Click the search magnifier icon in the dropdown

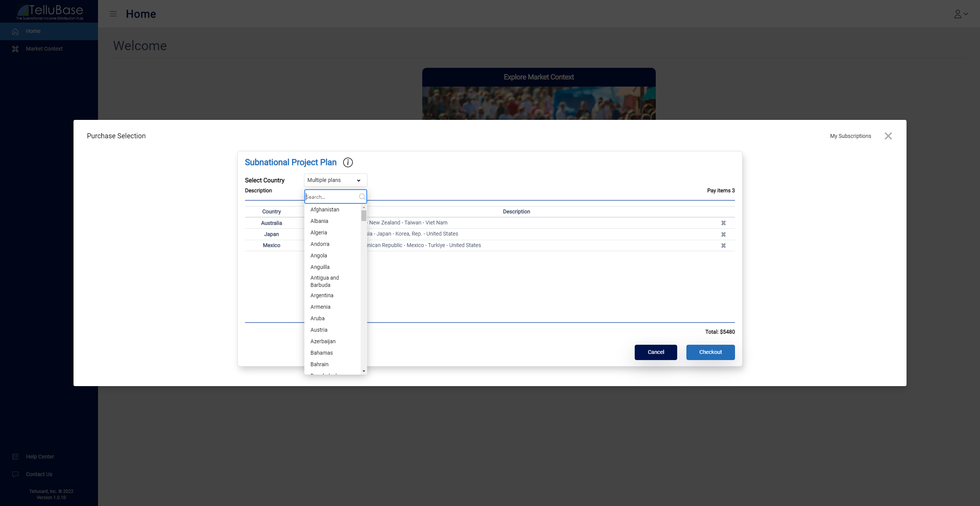point(362,197)
